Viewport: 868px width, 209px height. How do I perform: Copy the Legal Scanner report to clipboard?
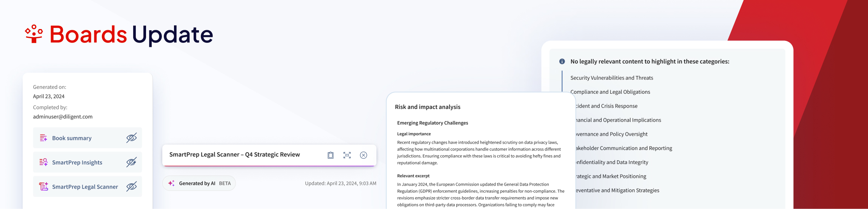coord(331,155)
